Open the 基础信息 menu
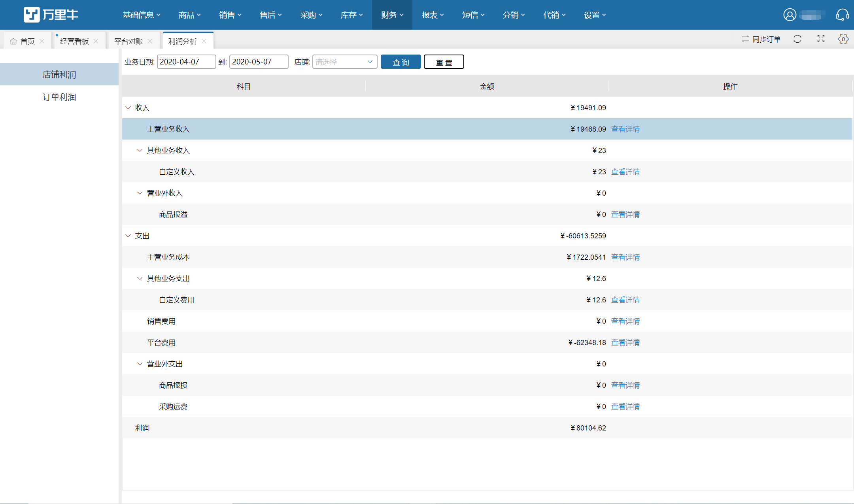The image size is (854, 504). (142, 15)
